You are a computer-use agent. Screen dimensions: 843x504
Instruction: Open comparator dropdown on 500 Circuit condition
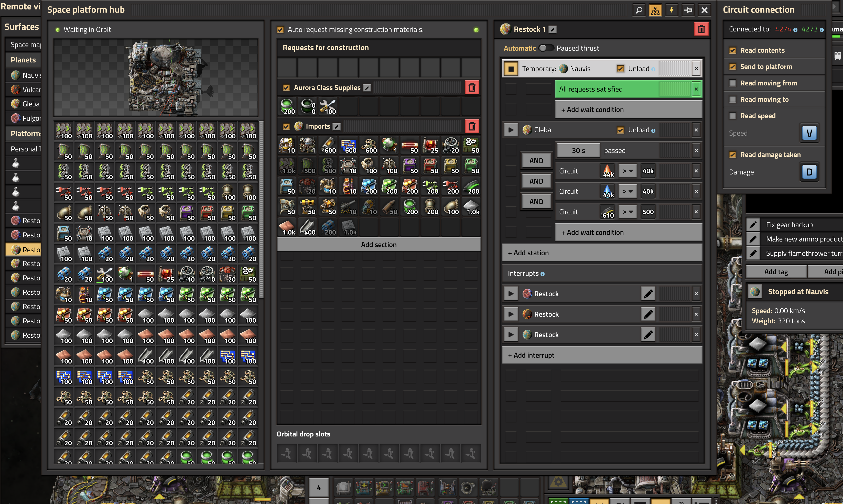tap(627, 212)
